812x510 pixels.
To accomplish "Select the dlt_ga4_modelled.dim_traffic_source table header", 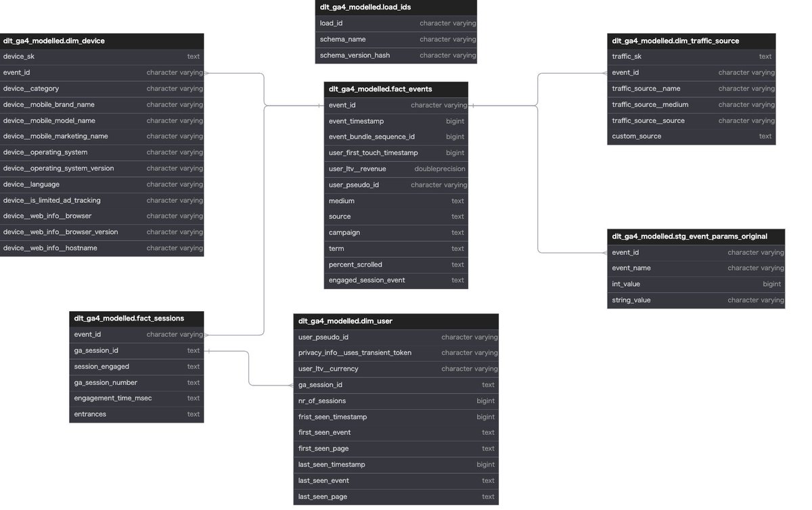I will tap(692, 41).
